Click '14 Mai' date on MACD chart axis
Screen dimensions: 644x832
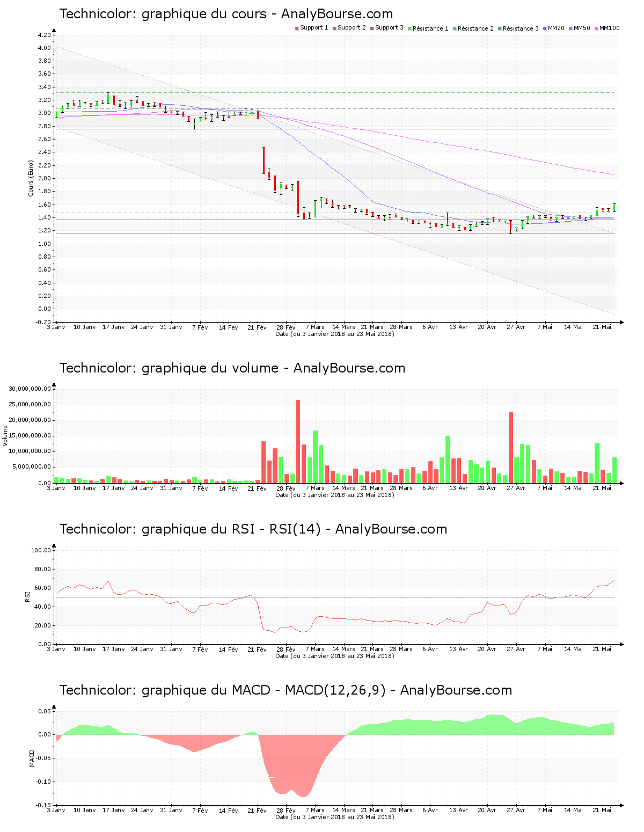click(573, 810)
